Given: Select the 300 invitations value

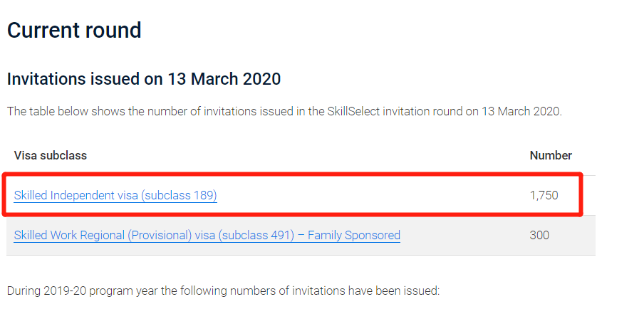Looking at the screenshot, I should click(x=539, y=235).
